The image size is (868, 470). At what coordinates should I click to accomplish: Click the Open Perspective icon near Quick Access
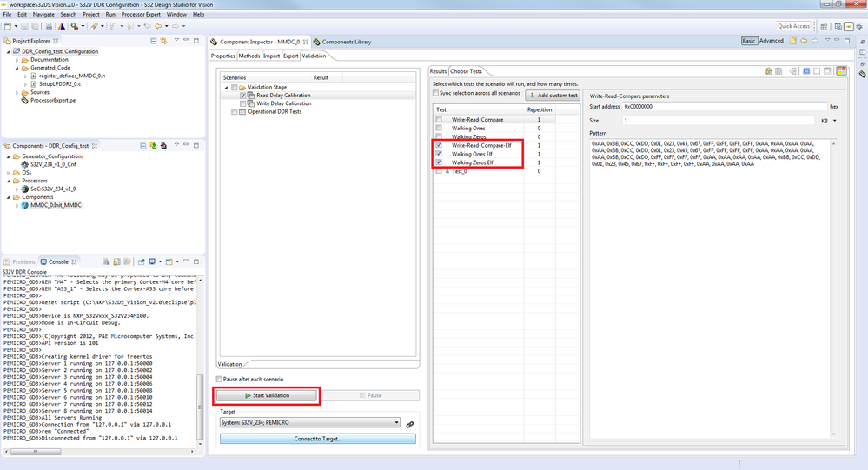click(824, 27)
